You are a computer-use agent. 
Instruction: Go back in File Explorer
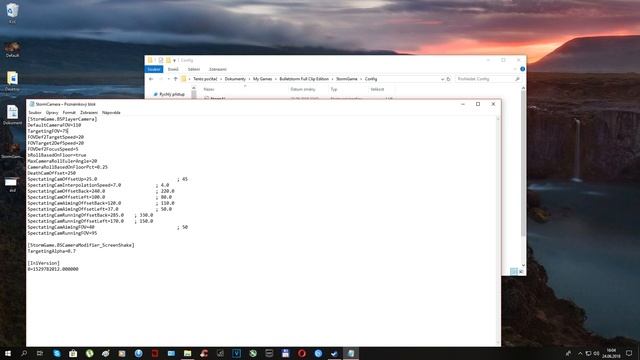point(151,79)
